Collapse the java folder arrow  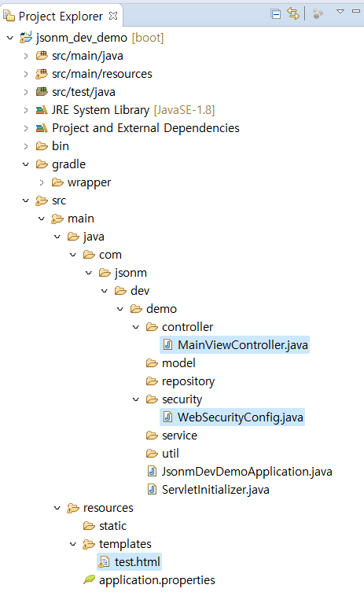57,237
